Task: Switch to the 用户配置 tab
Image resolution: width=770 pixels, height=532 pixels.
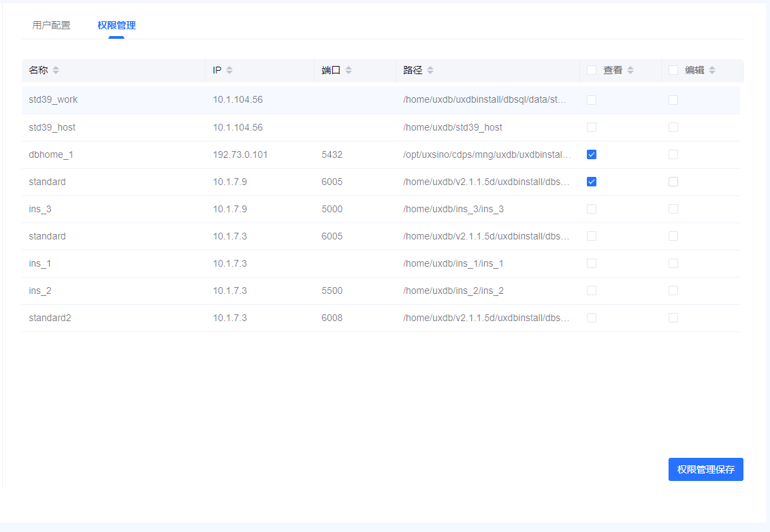Action: [51, 25]
